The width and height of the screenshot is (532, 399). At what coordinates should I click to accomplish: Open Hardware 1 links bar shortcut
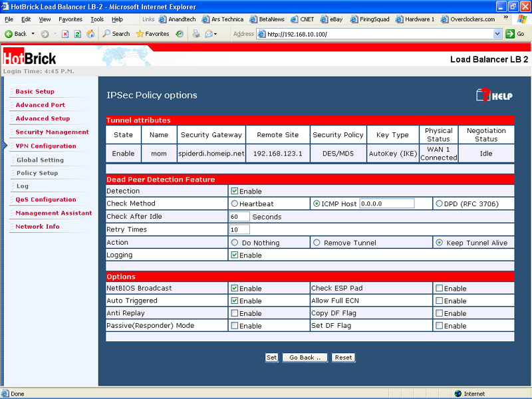coord(415,19)
